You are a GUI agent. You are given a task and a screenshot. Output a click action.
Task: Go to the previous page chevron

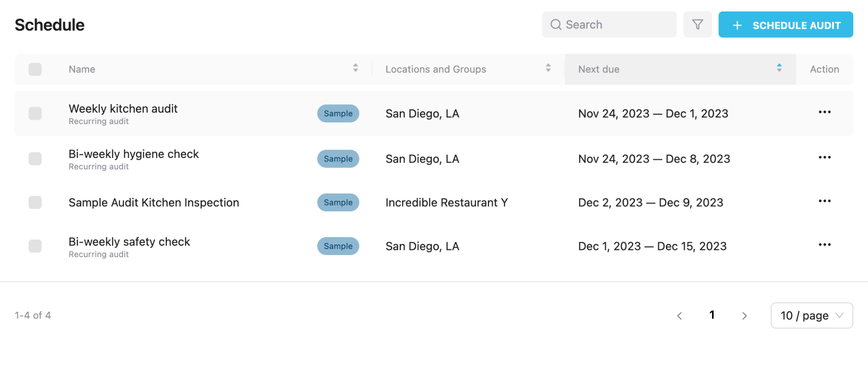point(679,316)
